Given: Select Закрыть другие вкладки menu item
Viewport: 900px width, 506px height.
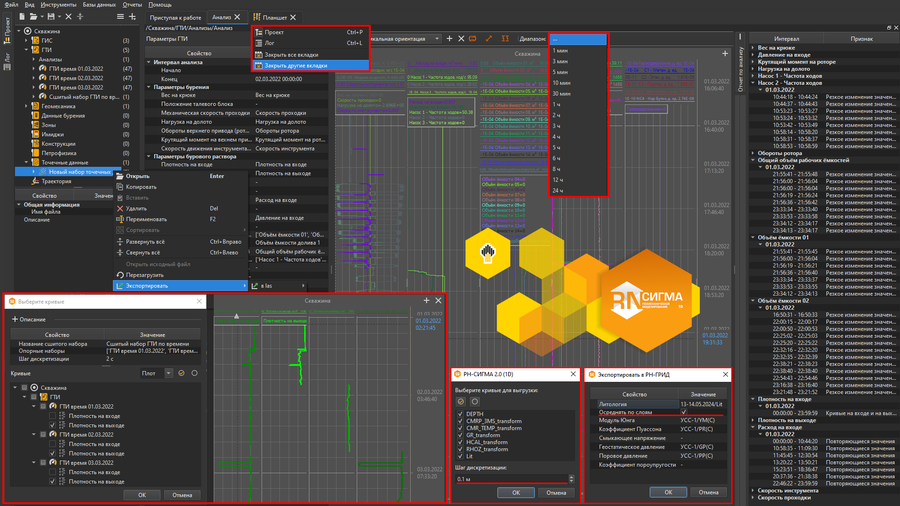Looking at the screenshot, I should coord(295,65).
